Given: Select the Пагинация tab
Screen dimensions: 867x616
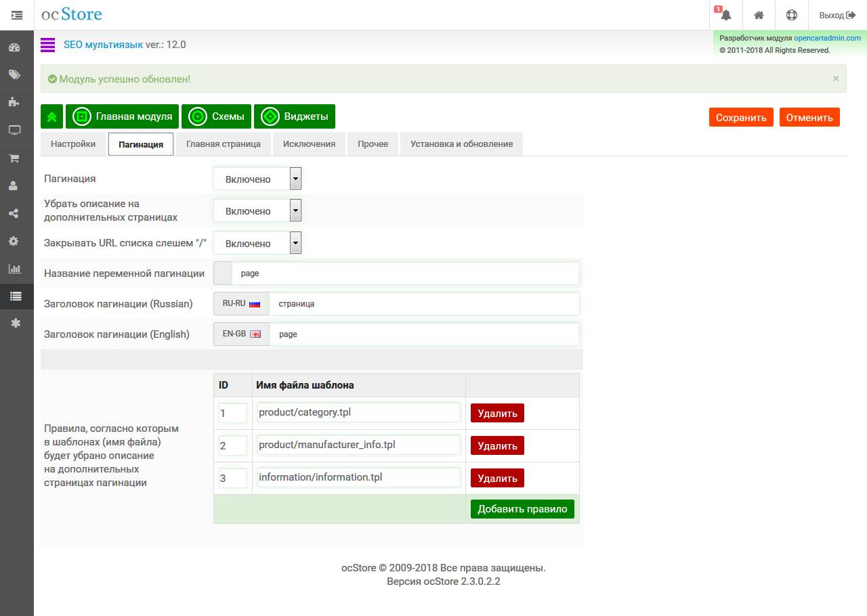Looking at the screenshot, I should coord(141,144).
